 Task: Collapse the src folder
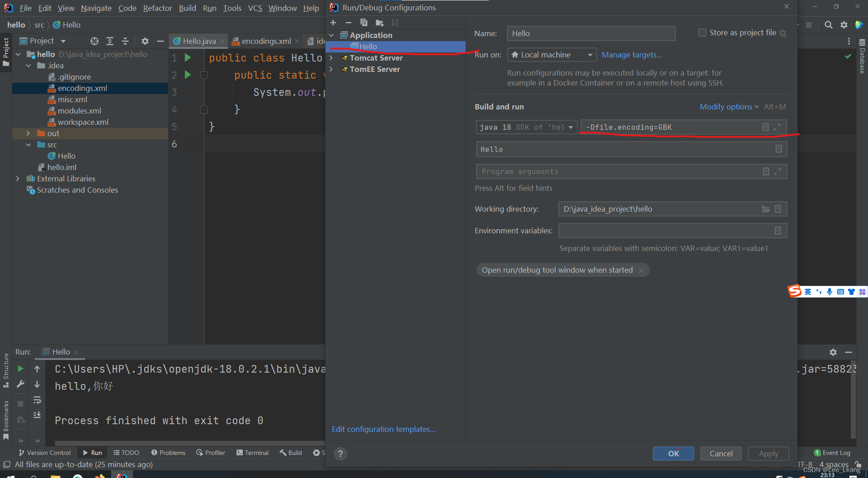click(x=28, y=145)
